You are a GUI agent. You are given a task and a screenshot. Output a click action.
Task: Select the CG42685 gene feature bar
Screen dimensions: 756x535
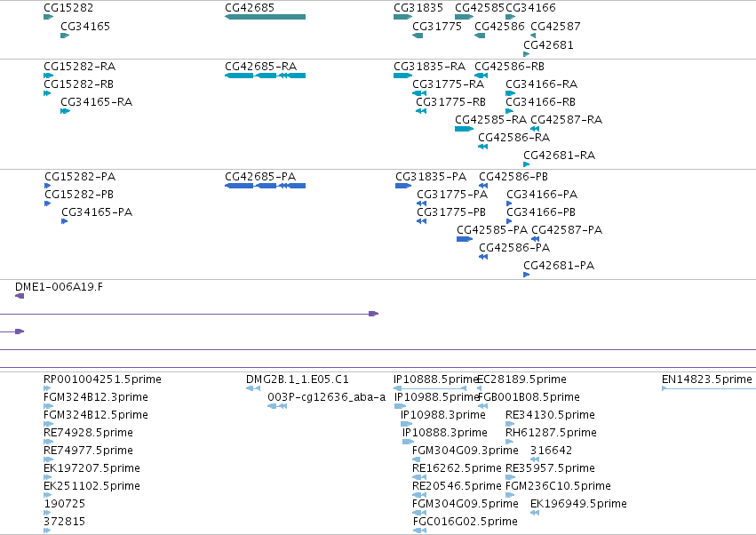click(x=266, y=17)
